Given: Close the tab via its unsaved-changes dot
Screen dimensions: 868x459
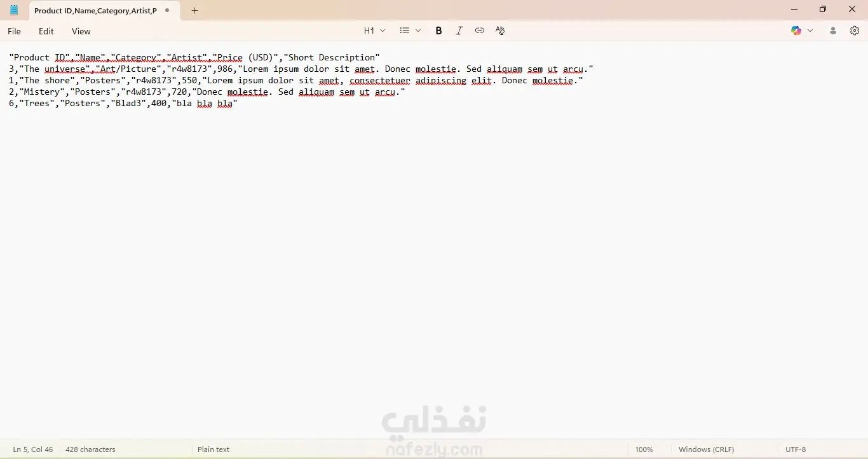Looking at the screenshot, I should point(167,11).
